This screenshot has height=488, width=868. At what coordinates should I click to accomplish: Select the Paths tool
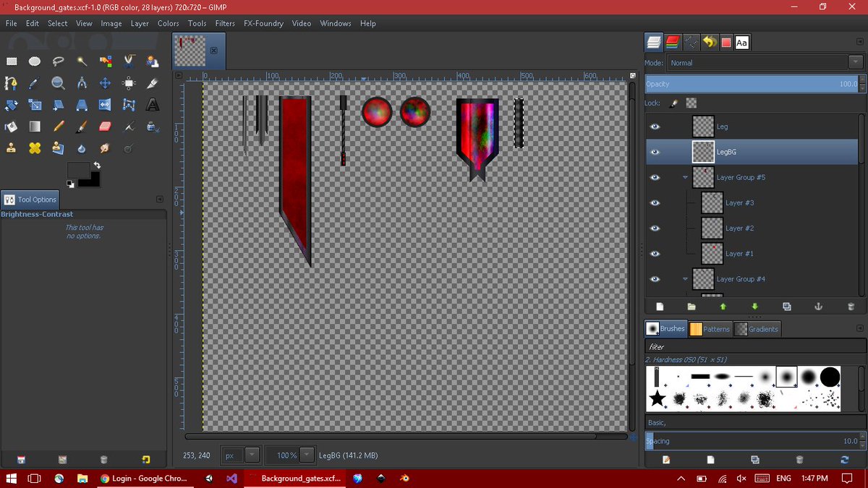tap(12, 83)
